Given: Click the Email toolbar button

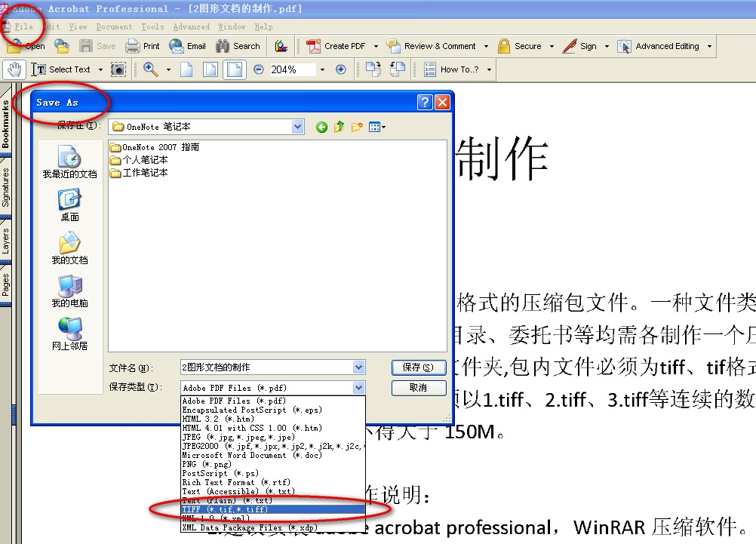Looking at the screenshot, I should [x=188, y=46].
